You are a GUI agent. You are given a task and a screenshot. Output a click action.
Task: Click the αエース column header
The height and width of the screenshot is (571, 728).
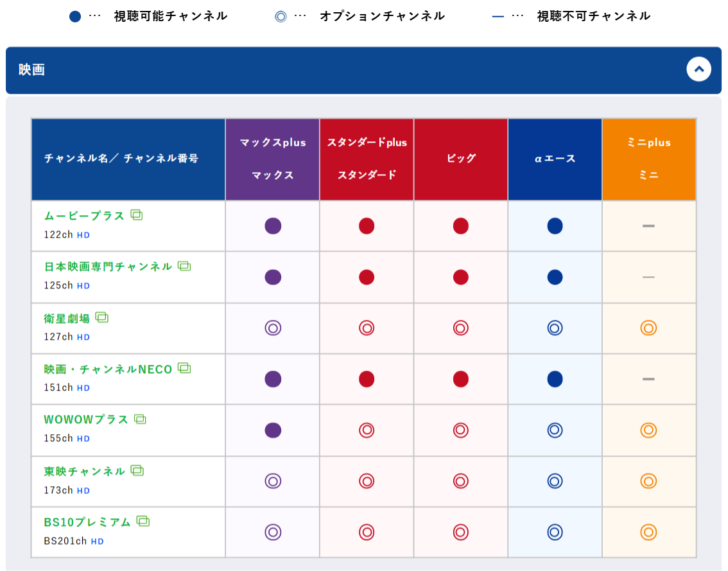[x=555, y=159]
